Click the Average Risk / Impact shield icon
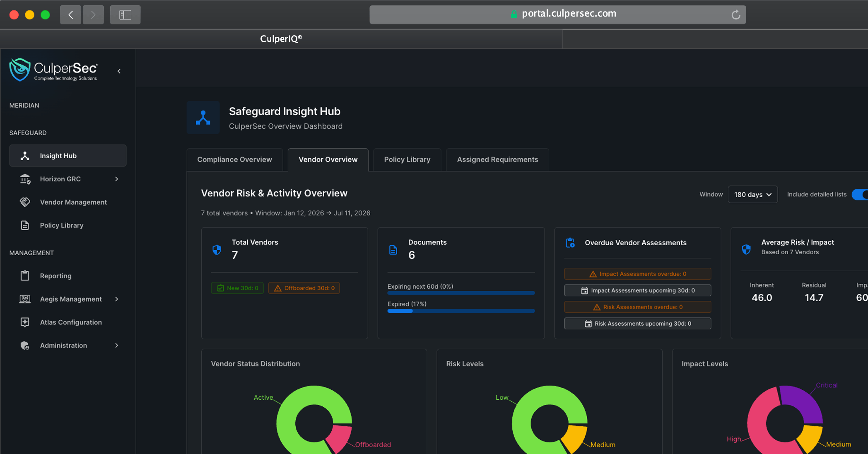The width and height of the screenshot is (868, 454). 746,249
